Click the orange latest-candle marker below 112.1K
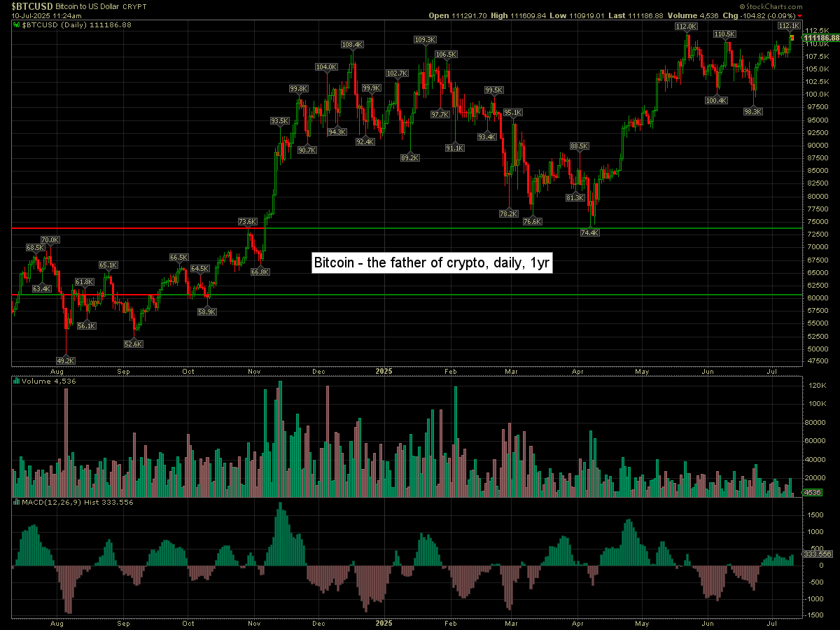This screenshot has width=840, height=630. [x=792, y=37]
